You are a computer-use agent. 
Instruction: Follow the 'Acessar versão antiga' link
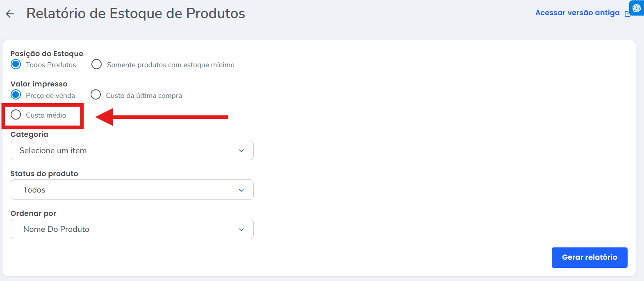(577, 13)
